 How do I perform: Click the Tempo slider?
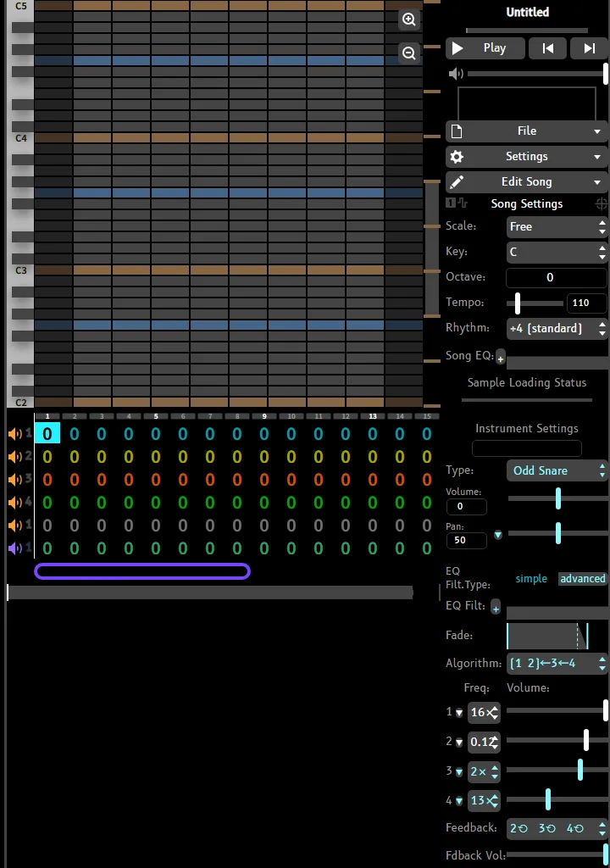click(x=535, y=303)
